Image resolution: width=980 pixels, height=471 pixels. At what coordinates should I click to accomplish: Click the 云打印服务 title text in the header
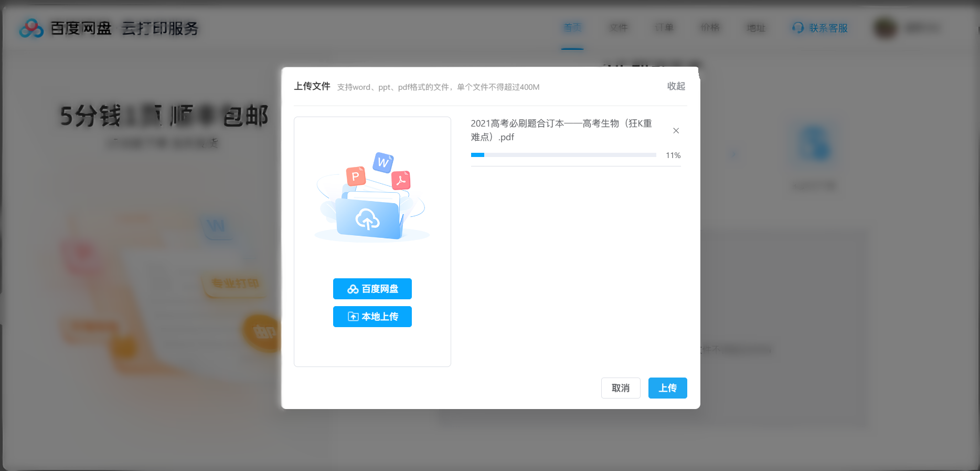[160, 28]
